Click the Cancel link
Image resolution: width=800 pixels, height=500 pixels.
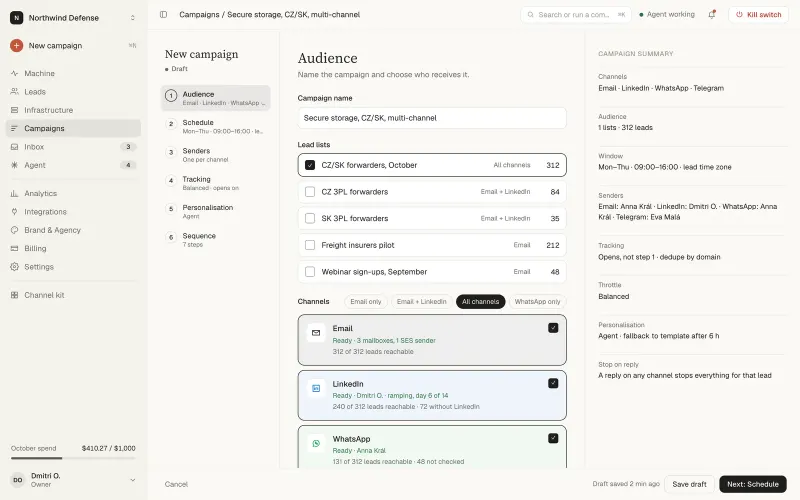click(x=176, y=484)
